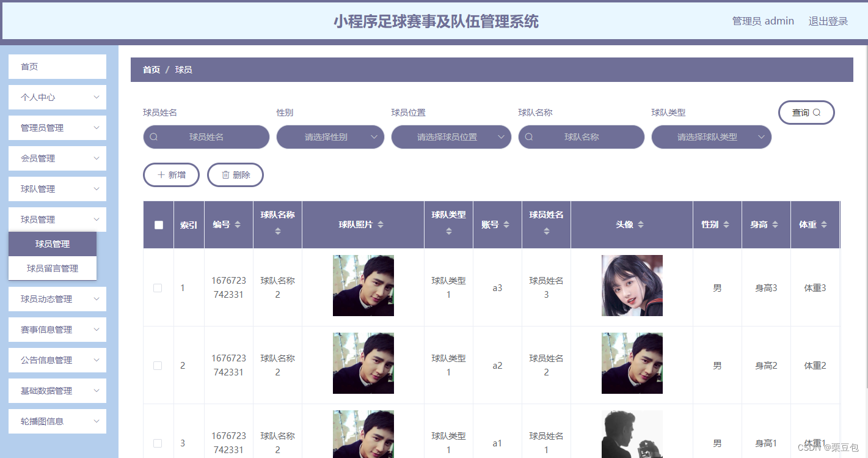868x458 pixels.
Task: Focus the 球队名称 search input
Action: click(582, 137)
